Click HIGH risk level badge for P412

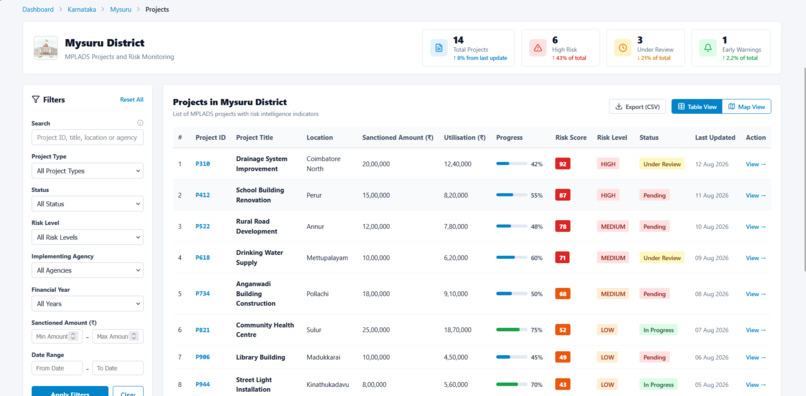pyautogui.click(x=608, y=195)
